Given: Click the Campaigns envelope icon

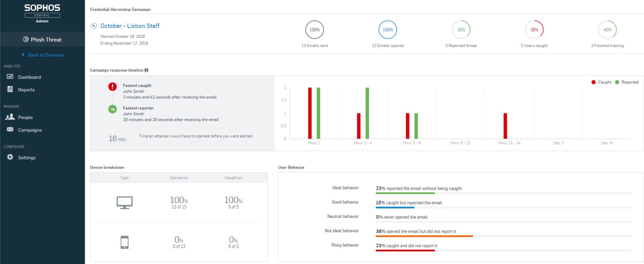Looking at the screenshot, I should (x=10, y=130).
